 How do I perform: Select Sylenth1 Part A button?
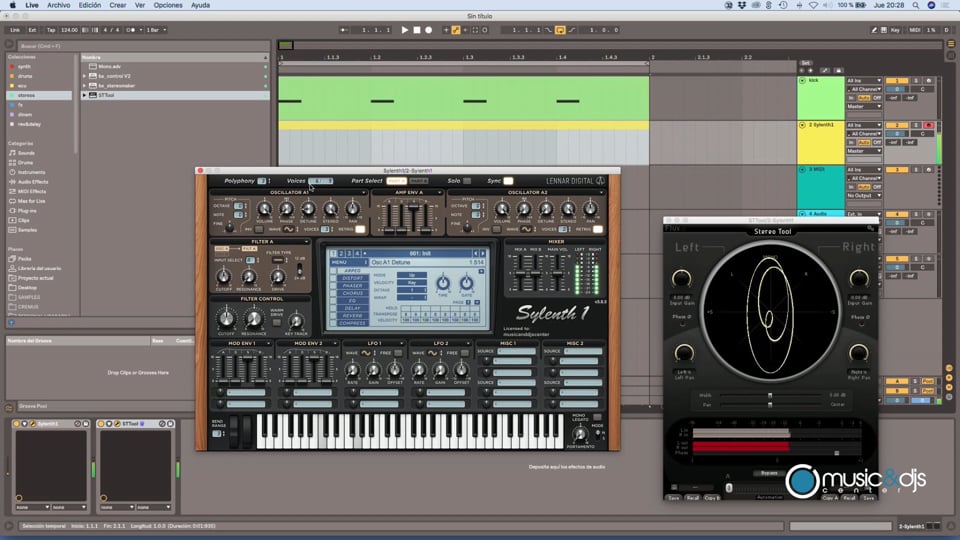396,181
